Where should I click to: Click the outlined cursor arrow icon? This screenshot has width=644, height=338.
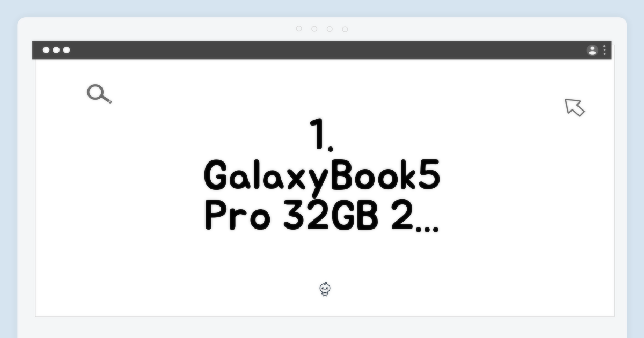click(574, 107)
